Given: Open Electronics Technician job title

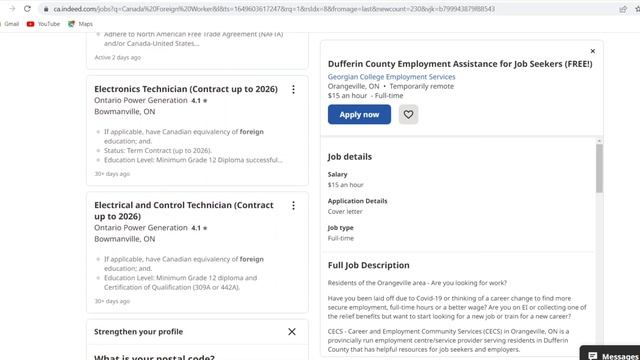Looking at the screenshot, I should click(186, 89).
